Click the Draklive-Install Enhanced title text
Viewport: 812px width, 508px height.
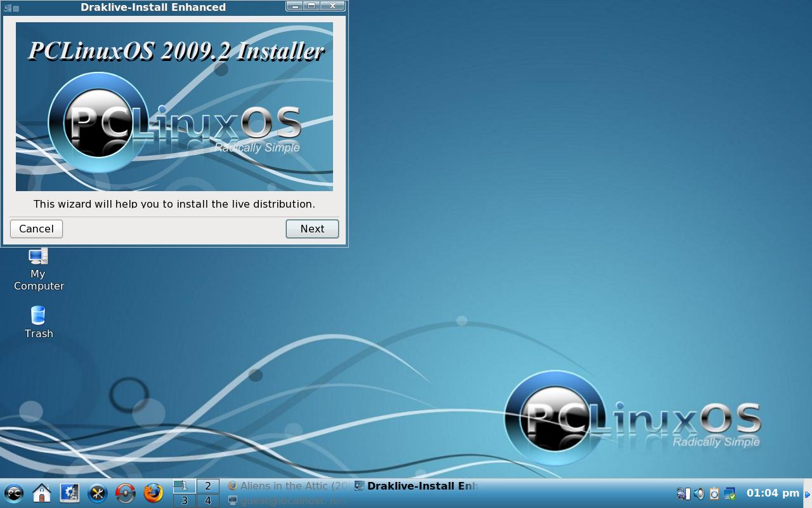(154, 7)
